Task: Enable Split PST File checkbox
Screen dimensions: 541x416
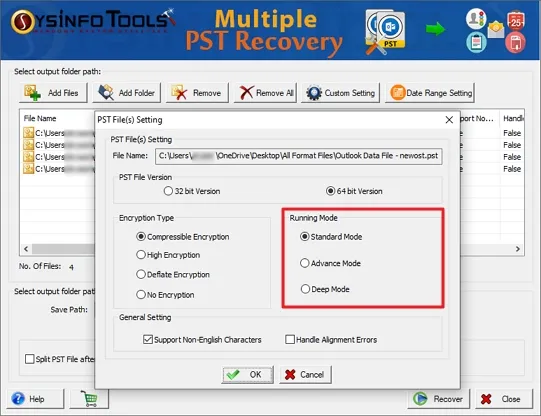Action: coord(30,359)
